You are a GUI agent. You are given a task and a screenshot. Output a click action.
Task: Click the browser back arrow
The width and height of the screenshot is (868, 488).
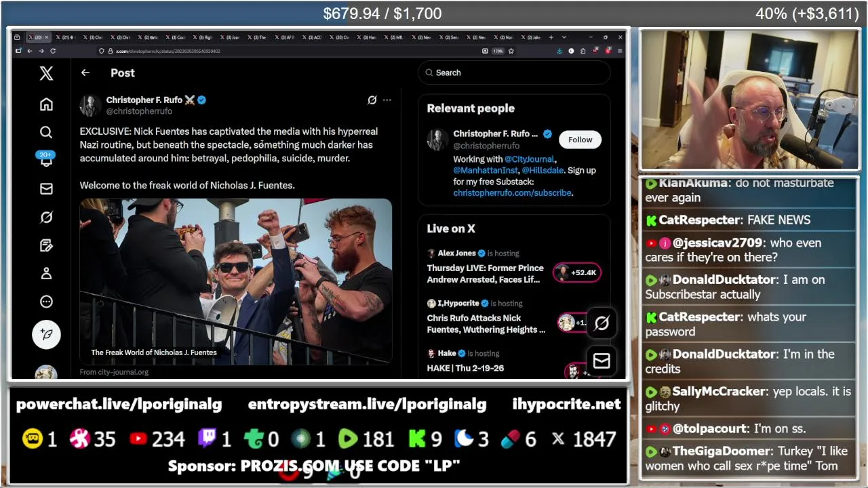[x=30, y=51]
